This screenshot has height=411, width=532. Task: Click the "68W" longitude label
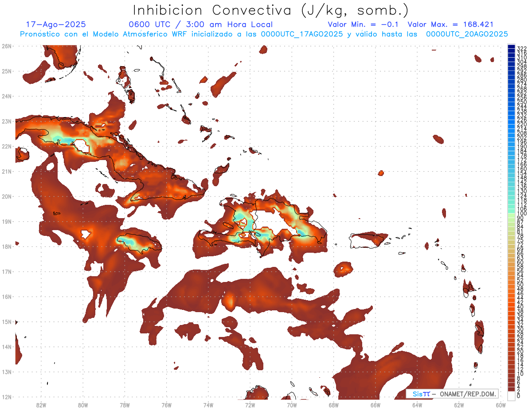coord(334,404)
